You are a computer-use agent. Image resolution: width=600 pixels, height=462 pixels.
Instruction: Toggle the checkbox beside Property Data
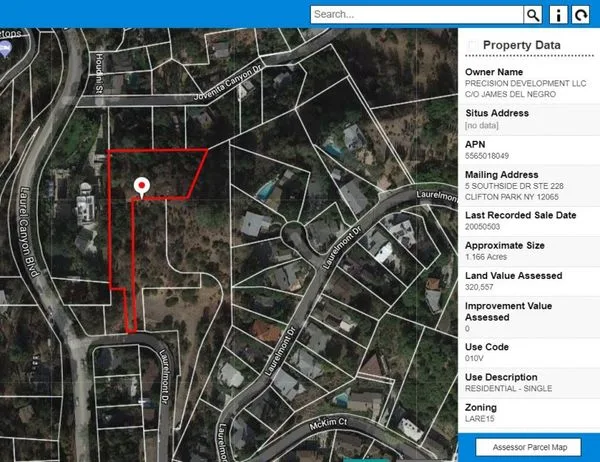[472, 45]
